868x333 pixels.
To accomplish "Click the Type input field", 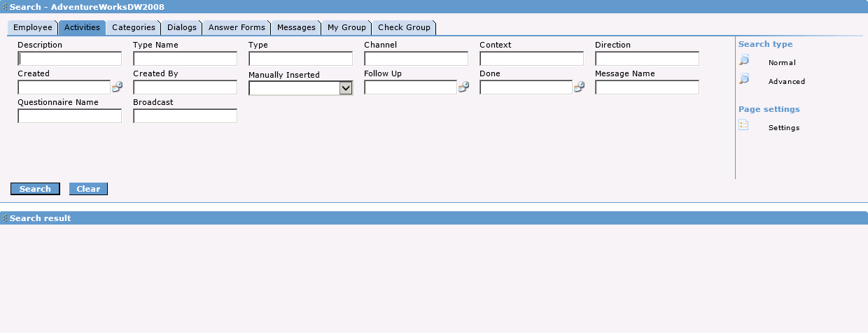I will 300,59.
